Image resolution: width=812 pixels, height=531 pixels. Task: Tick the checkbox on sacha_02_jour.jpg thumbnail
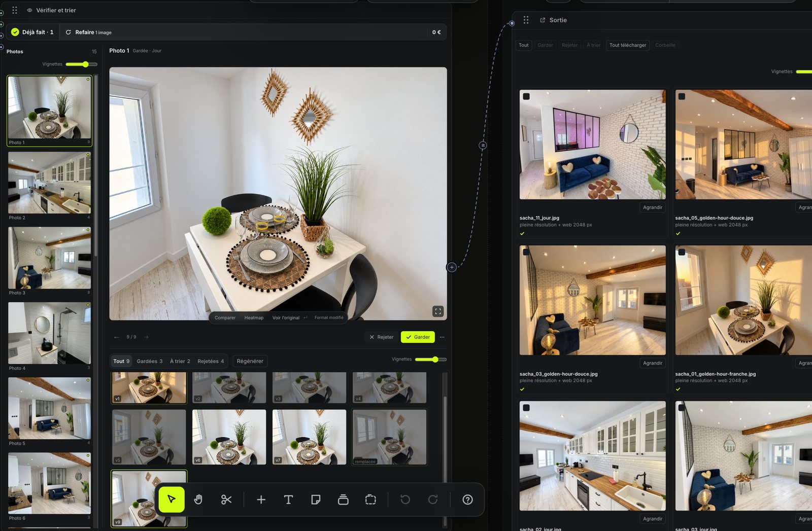[x=526, y=408]
